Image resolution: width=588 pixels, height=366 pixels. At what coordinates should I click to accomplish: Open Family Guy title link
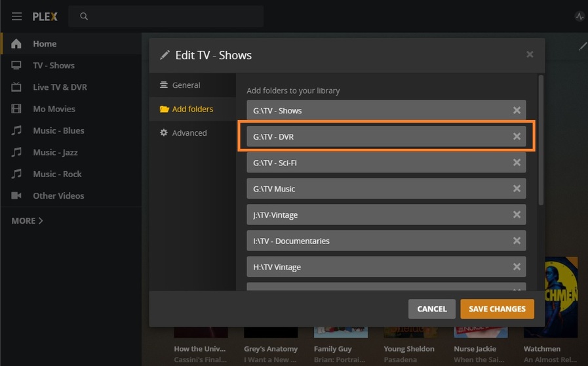332,349
